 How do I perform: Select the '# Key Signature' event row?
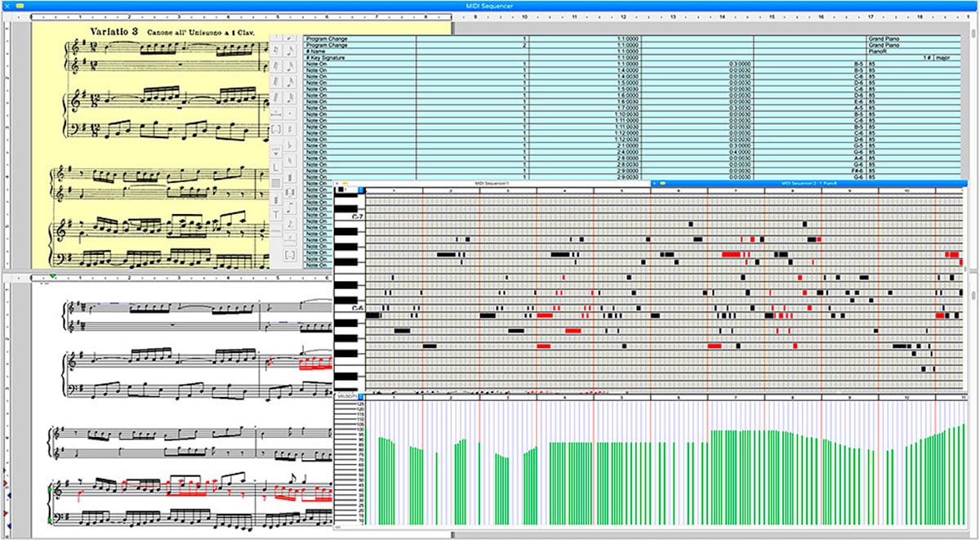[x=632, y=58]
